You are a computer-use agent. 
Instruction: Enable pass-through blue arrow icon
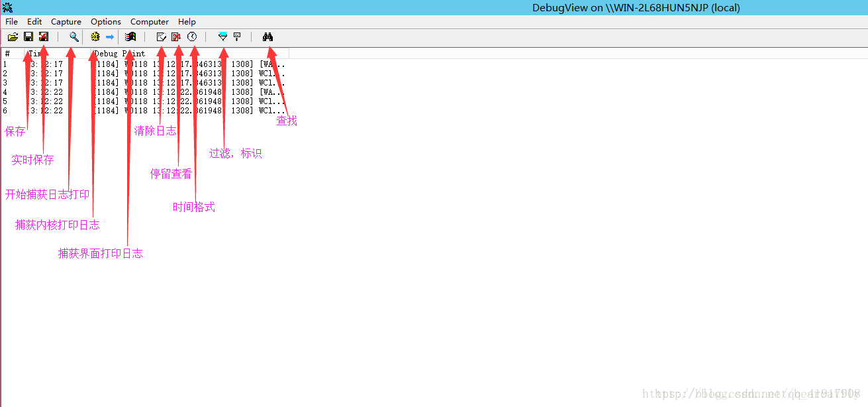click(x=110, y=37)
